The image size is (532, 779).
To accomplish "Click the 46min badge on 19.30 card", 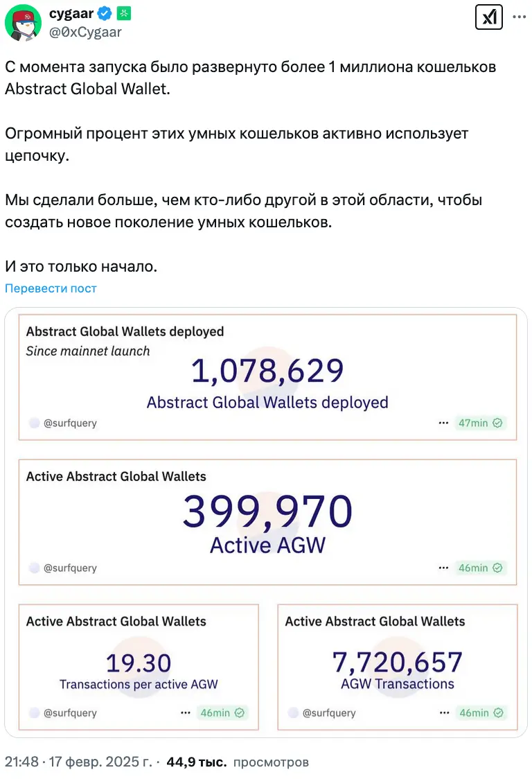I will point(221,712).
